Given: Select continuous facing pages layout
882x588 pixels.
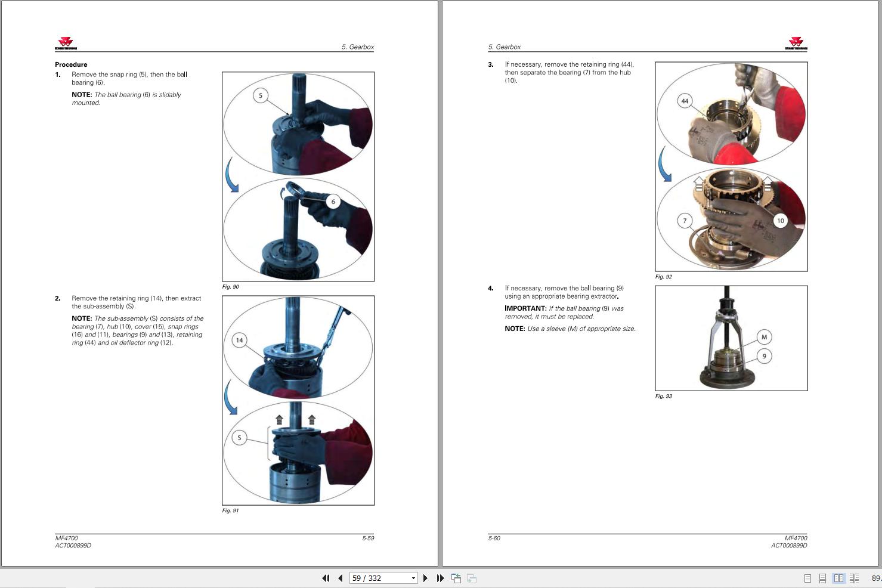Looking at the screenshot, I should pyautogui.click(x=854, y=578).
